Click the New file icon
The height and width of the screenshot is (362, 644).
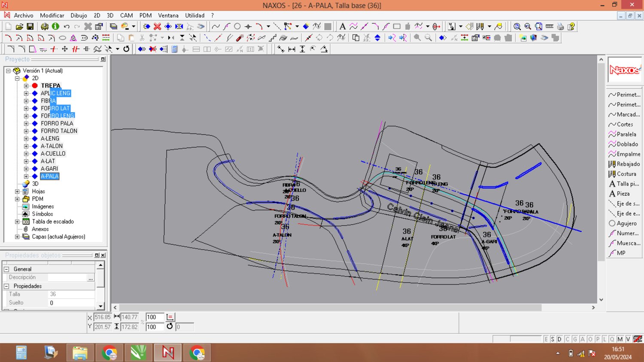click(x=9, y=27)
